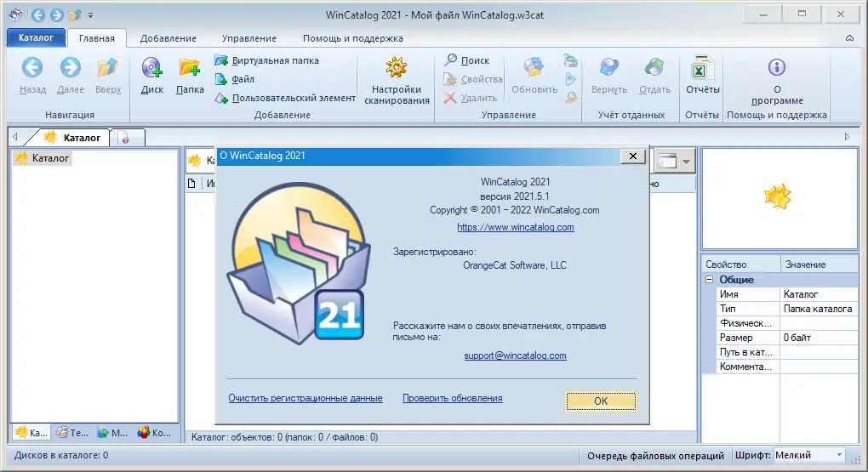Click the Свойство column header
Viewport: 868px width, 472px height.
[x=740, y=264]
